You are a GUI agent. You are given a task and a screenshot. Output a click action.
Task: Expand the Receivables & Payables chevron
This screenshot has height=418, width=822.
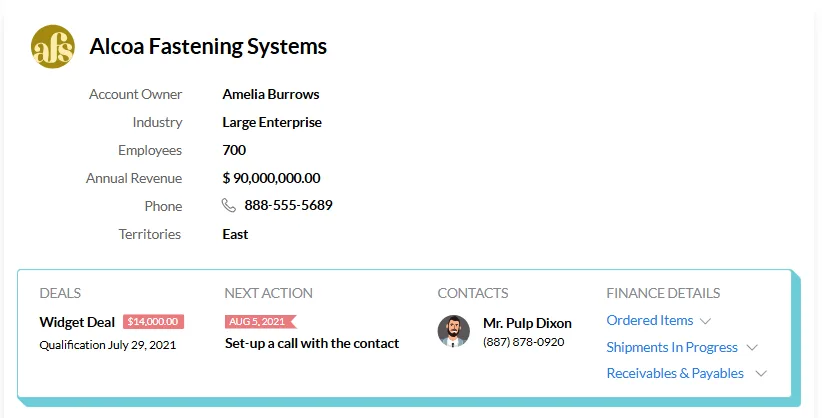click(x=761, y=374)
